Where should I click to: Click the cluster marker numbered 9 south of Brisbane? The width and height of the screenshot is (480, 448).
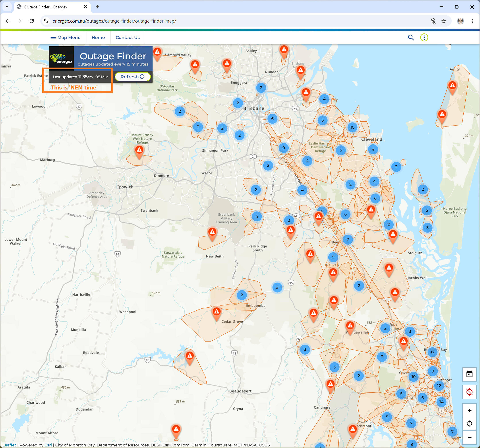pyautogui.click(x=284, y=148)
